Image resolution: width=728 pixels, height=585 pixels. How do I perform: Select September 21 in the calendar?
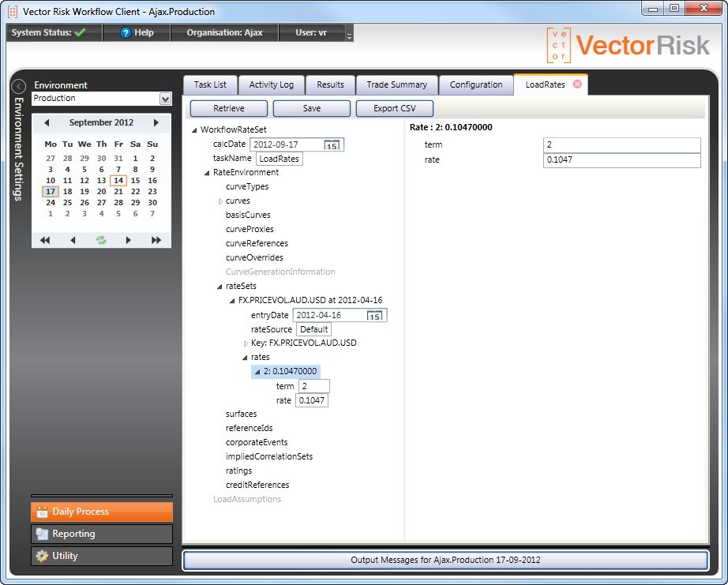pyautogui.click(x=118, y=192)
